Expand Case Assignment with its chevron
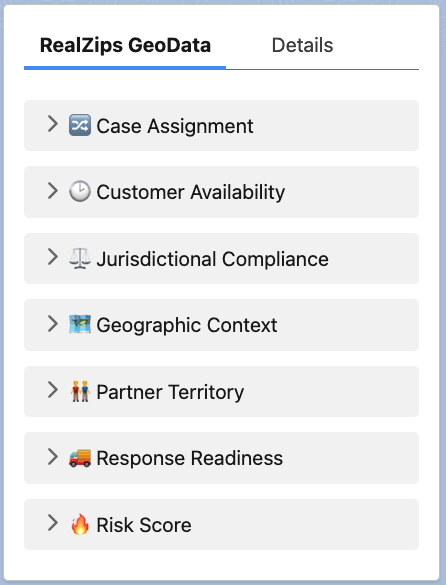This screenshot has height=585, width=446. (53, 124)
